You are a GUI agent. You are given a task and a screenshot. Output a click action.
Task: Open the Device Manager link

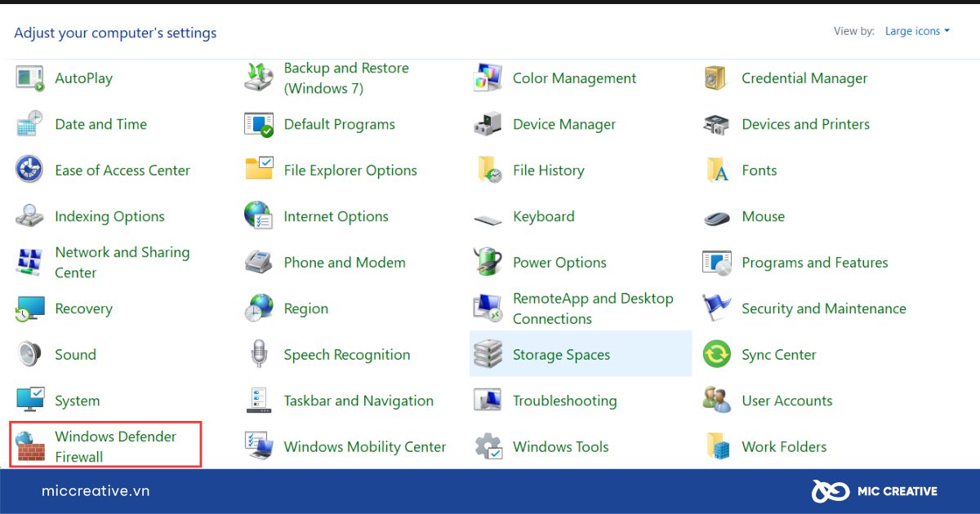pyautogui.click(x=564, y=124)
